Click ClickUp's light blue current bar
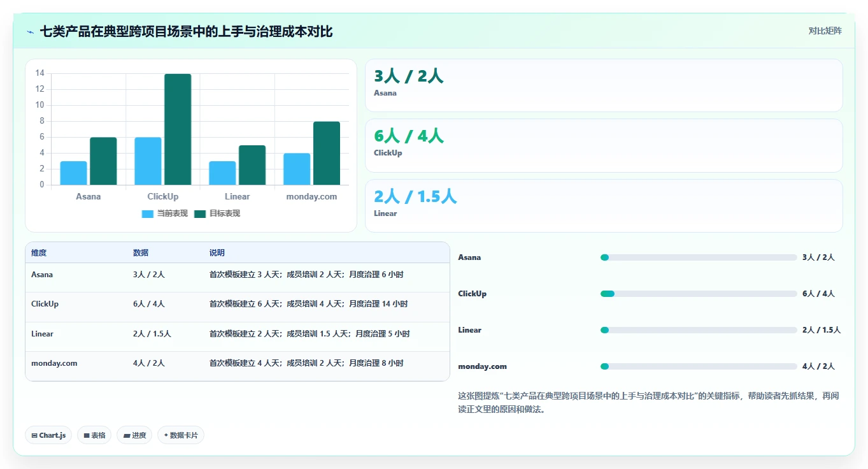Screen dimensions: 868x469 click(x=148, y=161)
